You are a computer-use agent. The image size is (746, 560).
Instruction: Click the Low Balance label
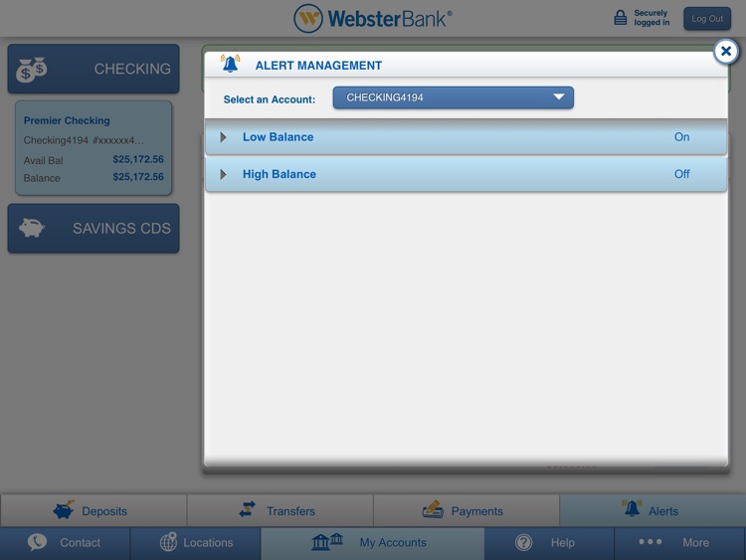pos(278,137)
